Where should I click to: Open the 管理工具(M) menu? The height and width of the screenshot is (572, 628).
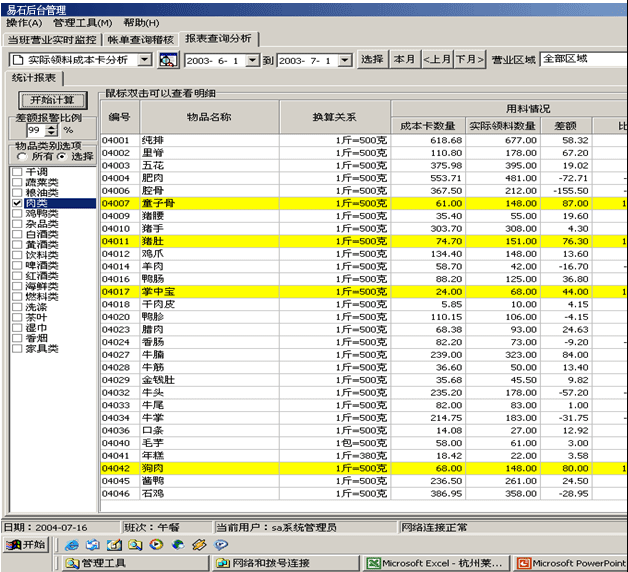[82, 22]
